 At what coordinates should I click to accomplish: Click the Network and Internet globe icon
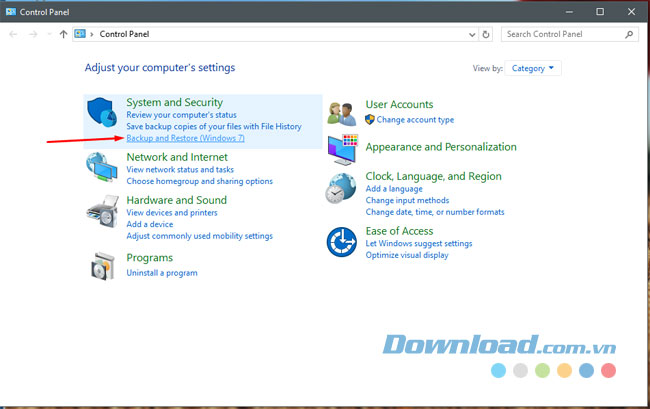click(102, 167)
